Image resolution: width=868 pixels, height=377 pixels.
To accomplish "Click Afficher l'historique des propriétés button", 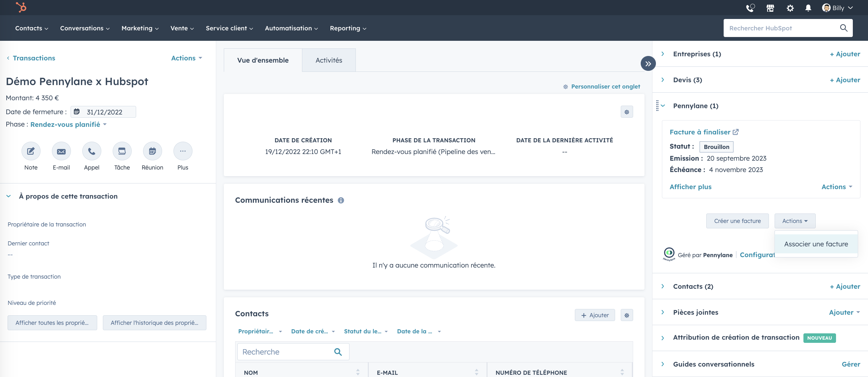I will pyautogui.click(x=154, y=323).
